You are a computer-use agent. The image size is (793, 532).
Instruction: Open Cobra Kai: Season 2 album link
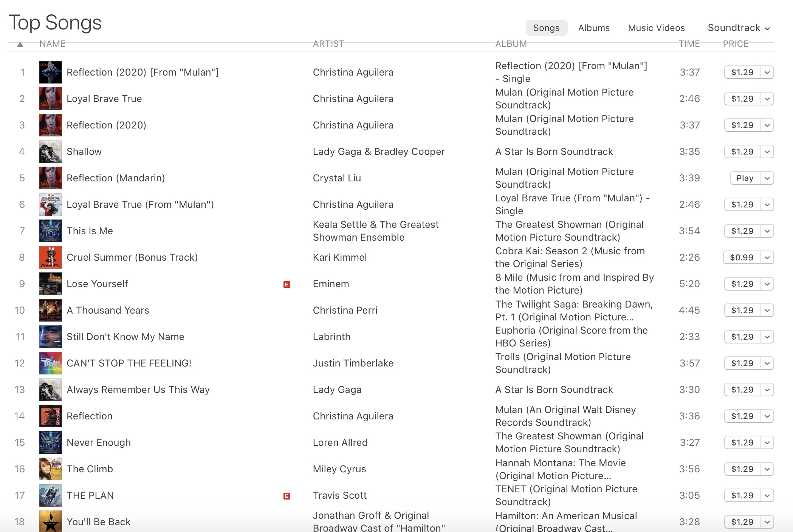pyautogui.click(x=570, y=257)
